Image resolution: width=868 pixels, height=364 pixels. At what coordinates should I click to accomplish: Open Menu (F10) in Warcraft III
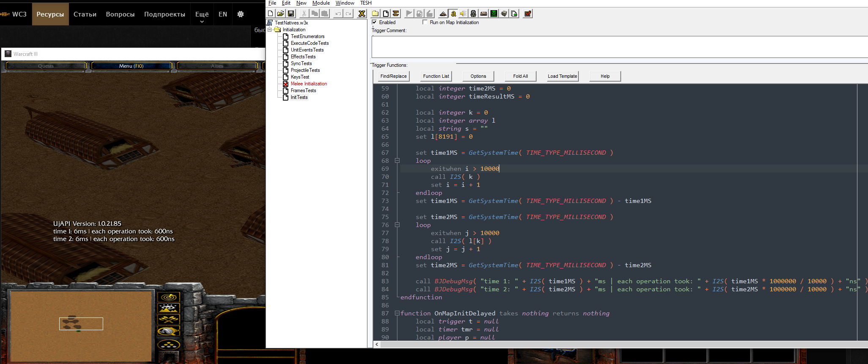pos(131,66)
